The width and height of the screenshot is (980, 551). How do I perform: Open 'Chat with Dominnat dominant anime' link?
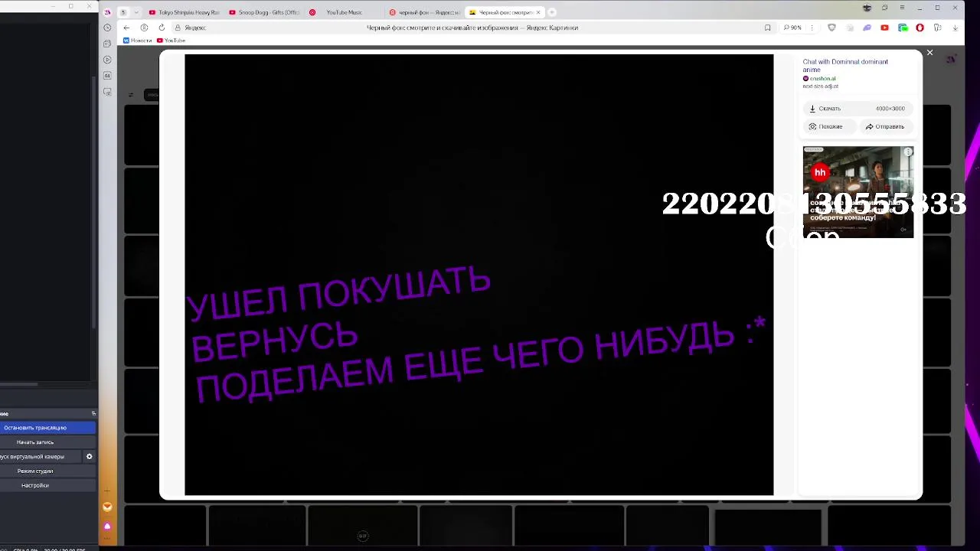point(845,66)
